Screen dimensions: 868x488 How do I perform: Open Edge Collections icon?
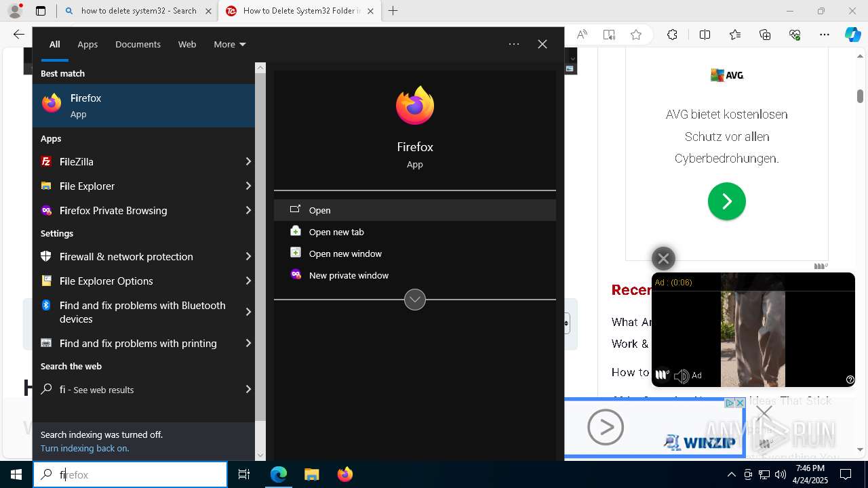(x=765, y=35)
